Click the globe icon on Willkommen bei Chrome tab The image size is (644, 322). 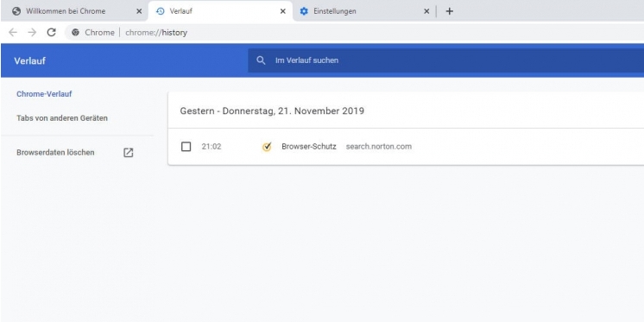(x=16, y=11)
